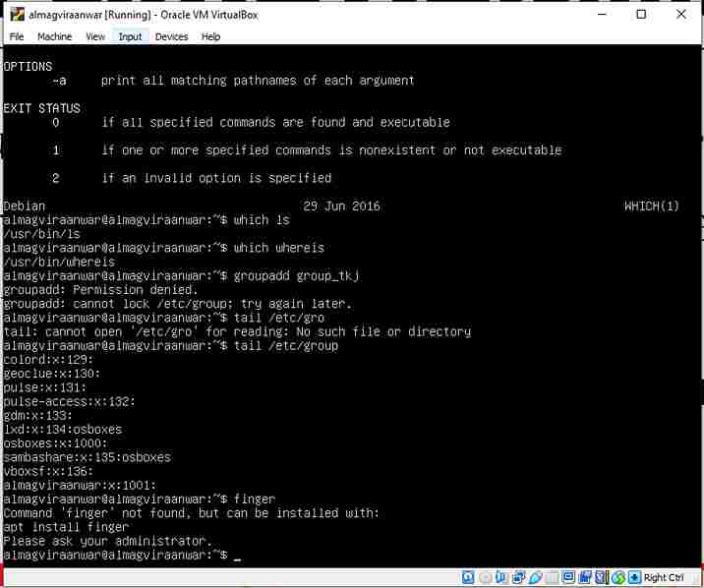Image resolution: width=704 pixels, height=588 pixels.
Task: Click the /usr/bin/ls output
Action: click(41, 234)
